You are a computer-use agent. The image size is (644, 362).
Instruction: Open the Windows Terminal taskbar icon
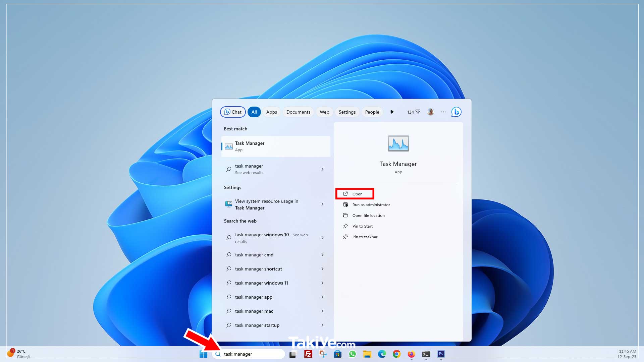pos(426,354)
